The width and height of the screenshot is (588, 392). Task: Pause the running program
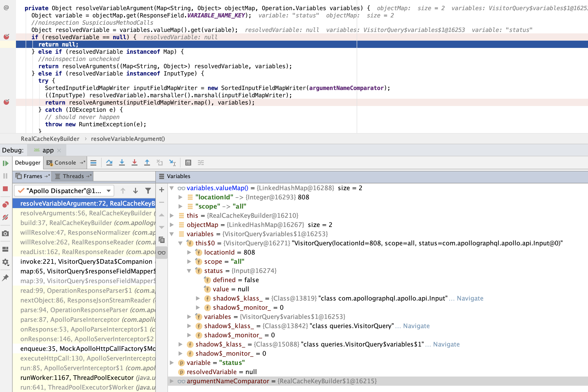pos(6,176)
